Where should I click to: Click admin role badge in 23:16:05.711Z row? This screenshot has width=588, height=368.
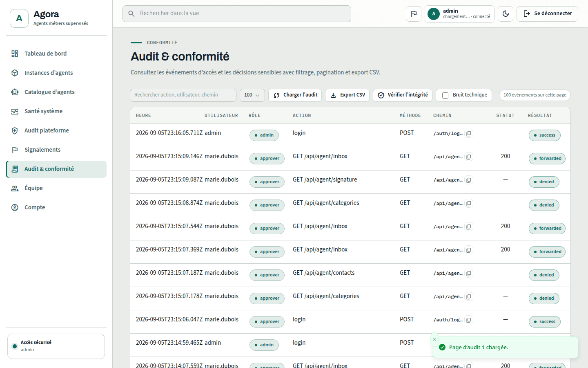(x=264, y=135)
